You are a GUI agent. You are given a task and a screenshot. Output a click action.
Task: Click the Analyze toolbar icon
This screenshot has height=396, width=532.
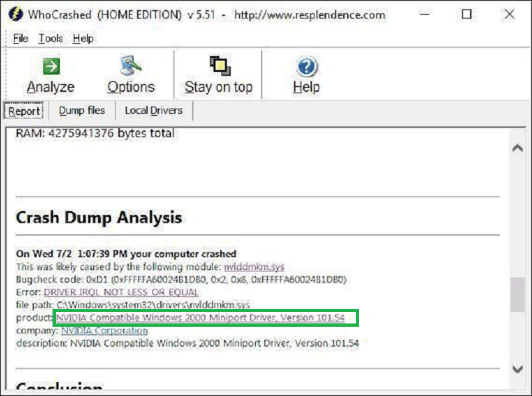pyautogui.click(x=51, y=67)
